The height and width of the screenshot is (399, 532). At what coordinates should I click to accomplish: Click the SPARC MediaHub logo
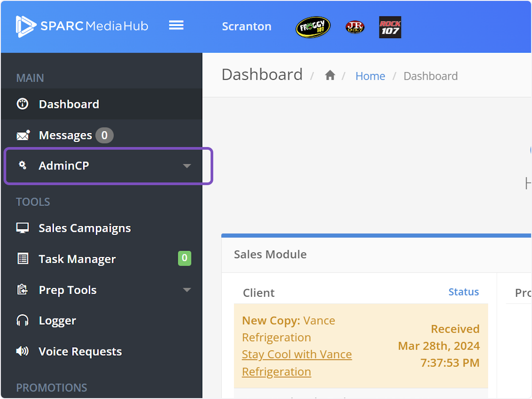pyautogui.click(x=82, y=26)
